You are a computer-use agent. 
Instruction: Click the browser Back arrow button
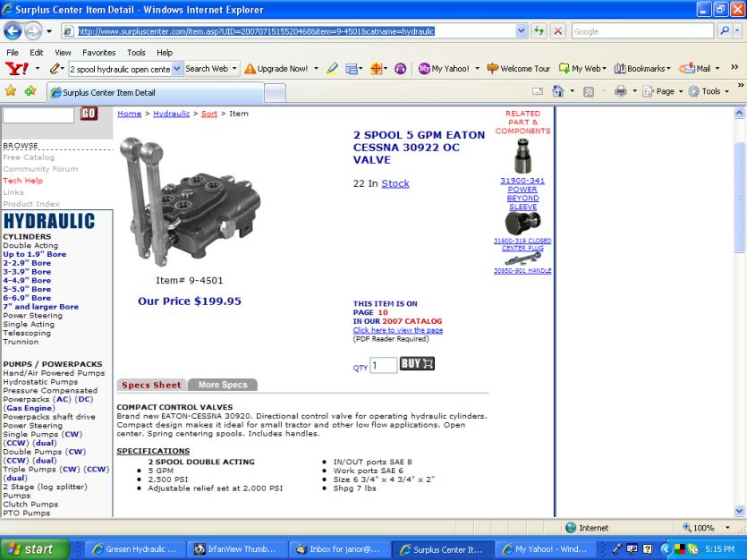(x=13, y=30)
